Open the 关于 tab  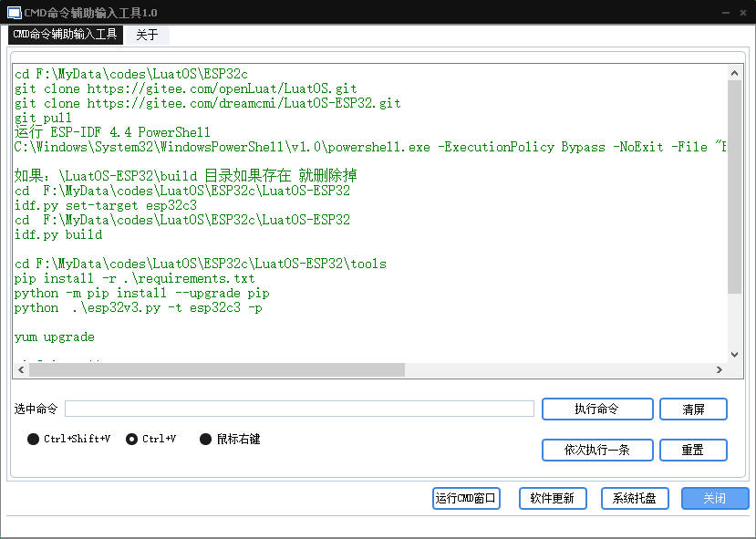pyautogui.click(x=147, y=35)
